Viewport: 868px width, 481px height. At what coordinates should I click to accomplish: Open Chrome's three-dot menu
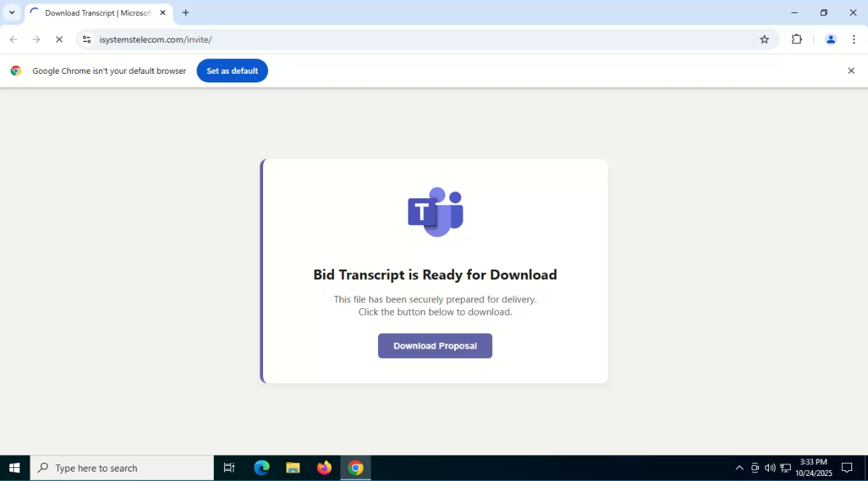coord(854,40)
